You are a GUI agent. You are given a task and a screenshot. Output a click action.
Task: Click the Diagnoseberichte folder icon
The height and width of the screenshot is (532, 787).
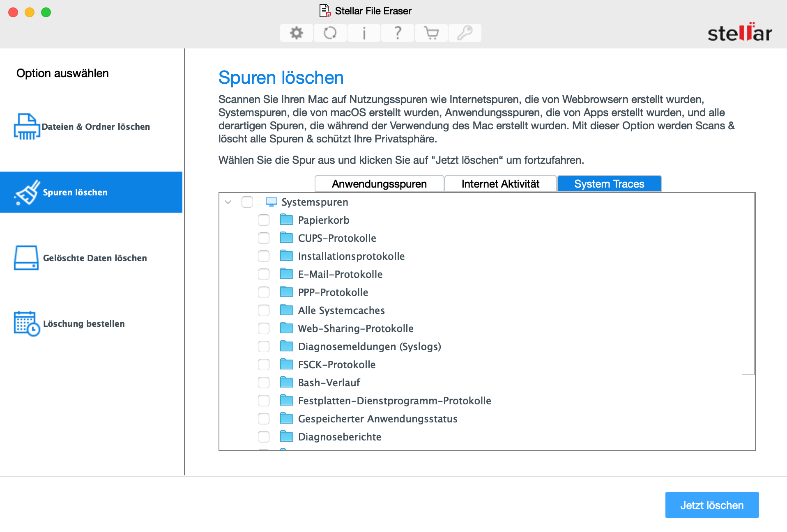287,436
